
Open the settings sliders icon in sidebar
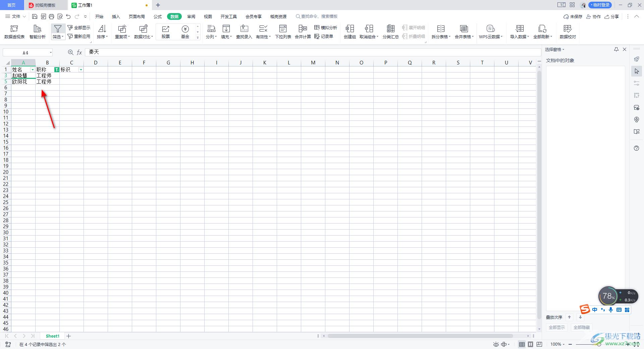pyautogui.click(x=637, y=83)
